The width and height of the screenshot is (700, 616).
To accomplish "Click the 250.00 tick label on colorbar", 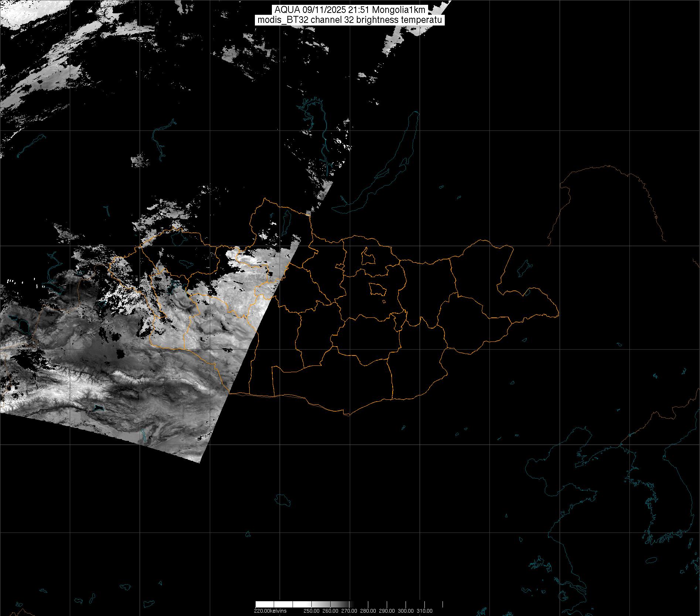I will [x=311, y=611].
